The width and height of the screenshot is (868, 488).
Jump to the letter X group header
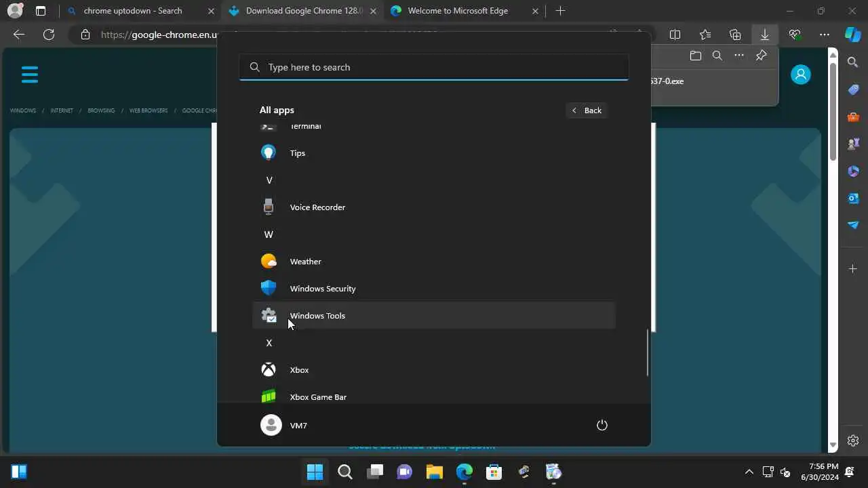point(269,343)
